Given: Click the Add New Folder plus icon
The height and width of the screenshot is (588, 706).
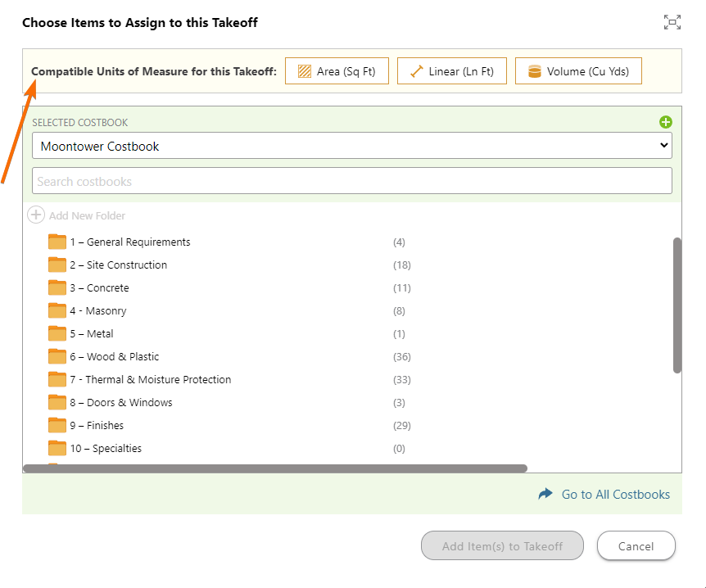Looking at the screenshot, I should point(36,215).
